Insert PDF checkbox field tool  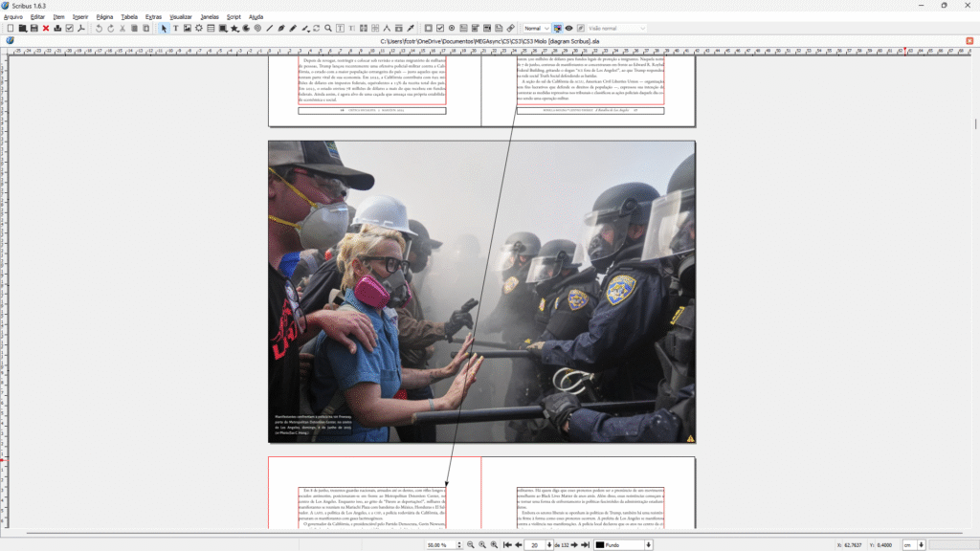pyautogui.click(x=439, y=29)
